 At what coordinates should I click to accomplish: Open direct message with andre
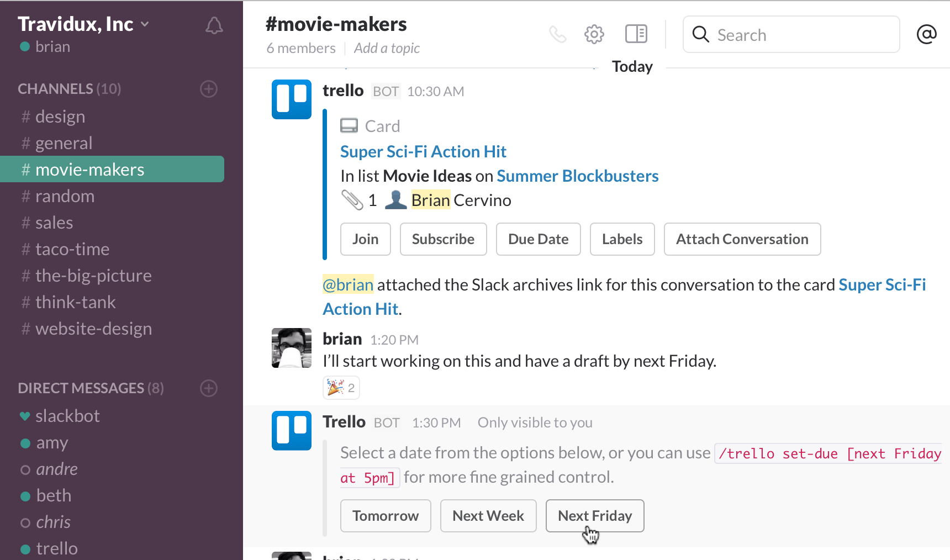click(x=112, y=469)
